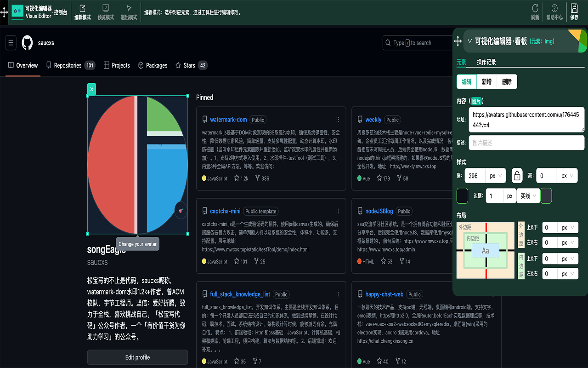
Task: Click the Edit profile button
Action: (137, 357)
